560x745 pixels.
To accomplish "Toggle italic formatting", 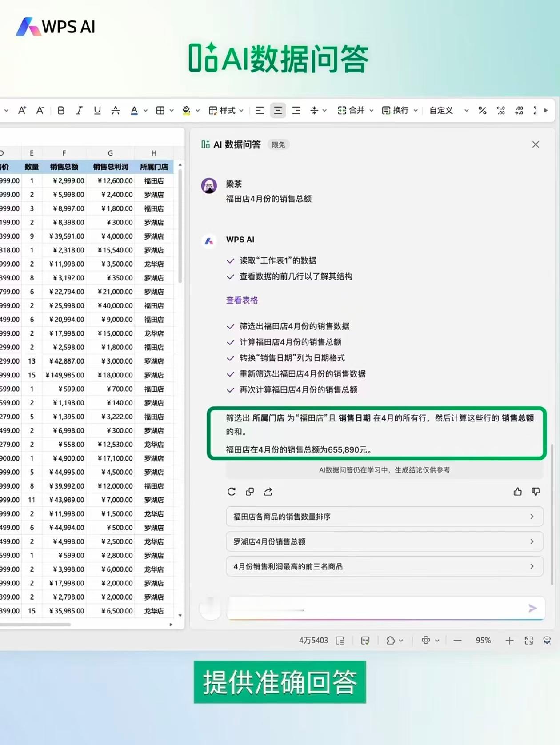I will 79,110.
